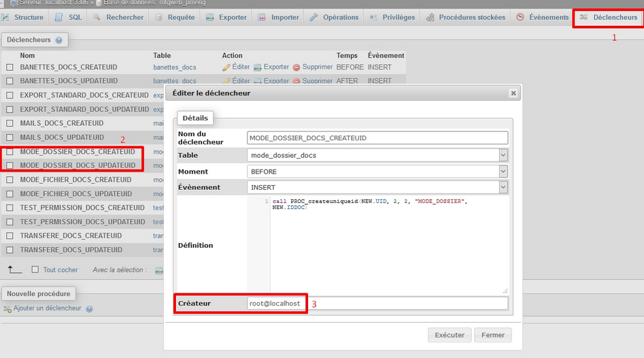Enable the Tout cocher checkbox

[35, 270]
